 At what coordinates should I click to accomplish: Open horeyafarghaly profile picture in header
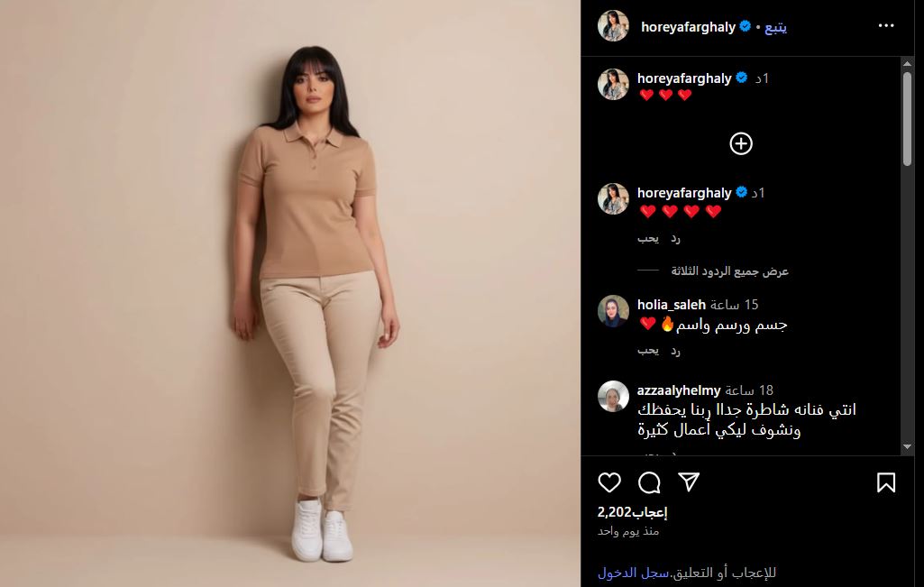(614, 25)
